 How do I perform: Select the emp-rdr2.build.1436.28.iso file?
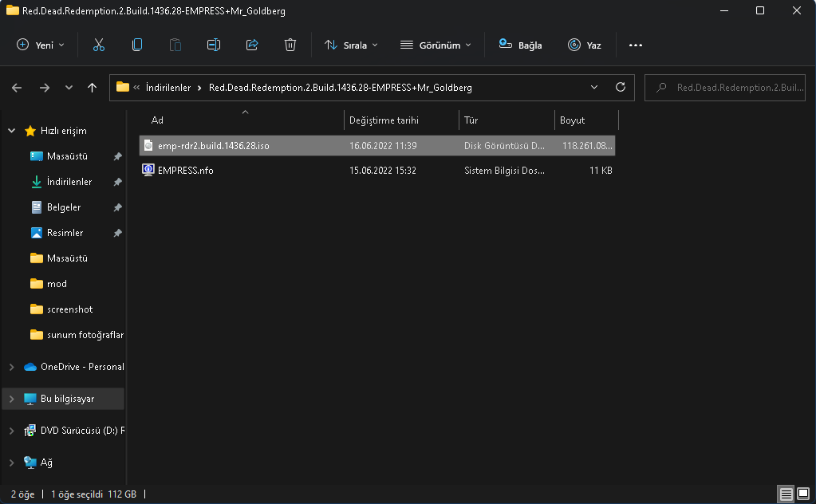tap(377, 146)
